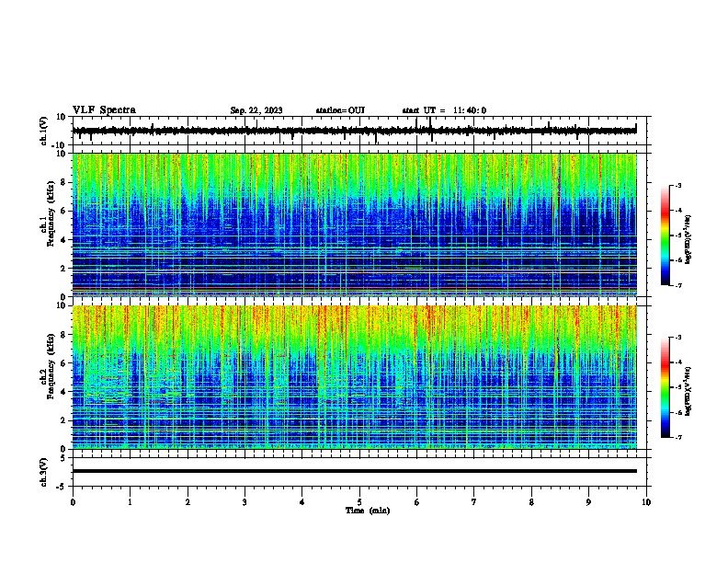728x563 pixels.
Task: Click time axis tick label "9"
Action: coord(588,502)
